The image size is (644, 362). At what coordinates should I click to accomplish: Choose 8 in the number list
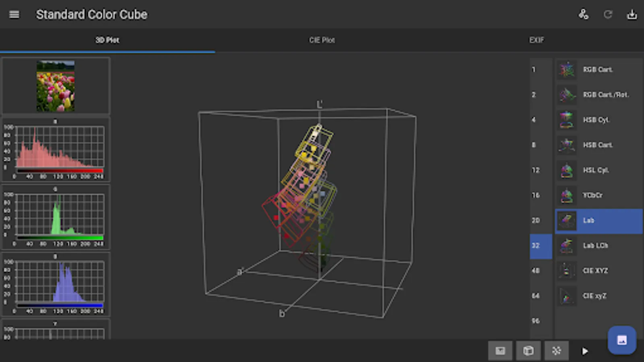(x=541, y=145)
